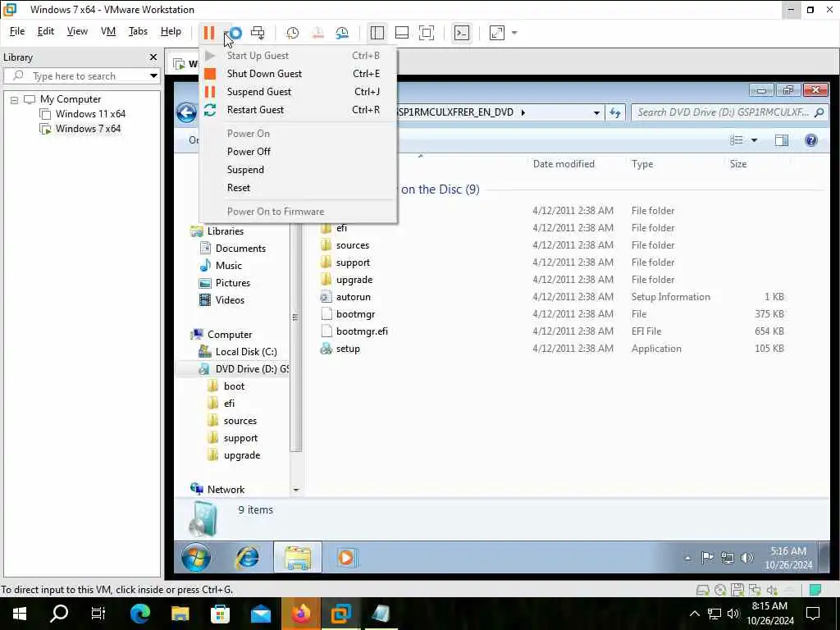
Task: Enter full screen mode toolbar icon
Action: (x=427, y=33)
